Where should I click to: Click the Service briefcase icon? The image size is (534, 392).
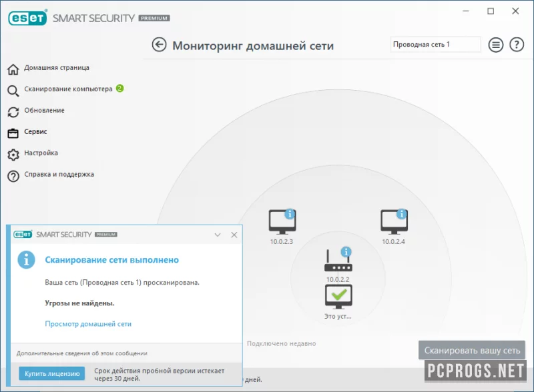(13, 133)
